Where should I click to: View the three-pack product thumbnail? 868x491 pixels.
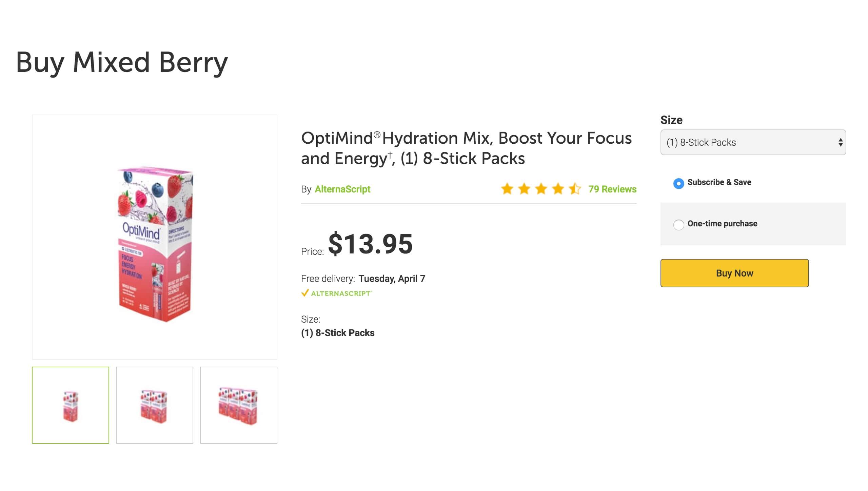point(238,405)
